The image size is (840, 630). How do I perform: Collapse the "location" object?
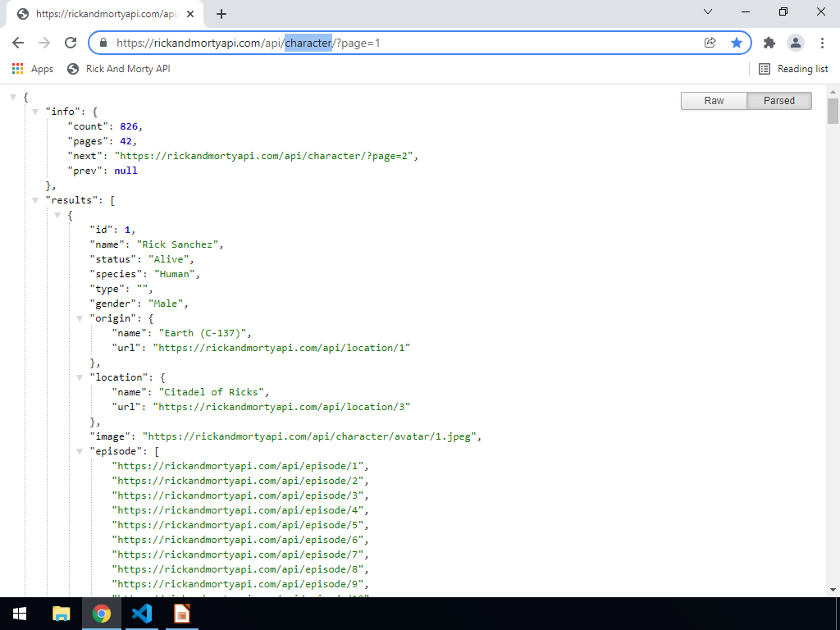point(80,377)
